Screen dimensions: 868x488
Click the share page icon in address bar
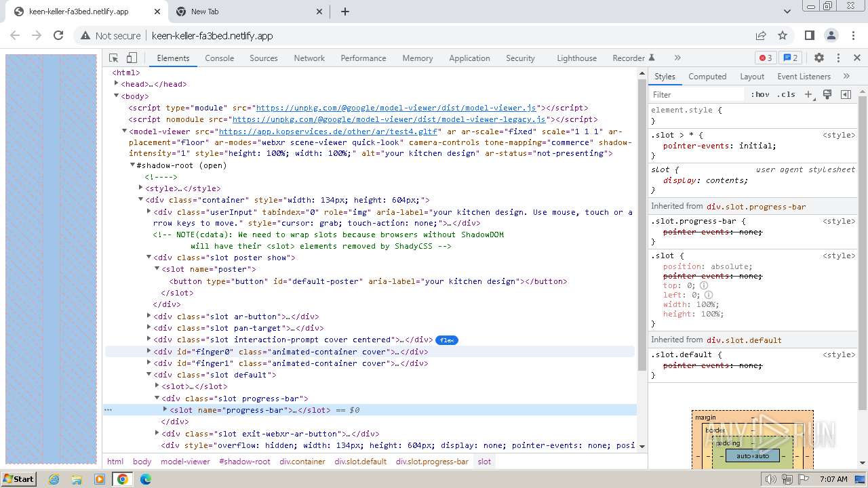[x=761, y=36]
